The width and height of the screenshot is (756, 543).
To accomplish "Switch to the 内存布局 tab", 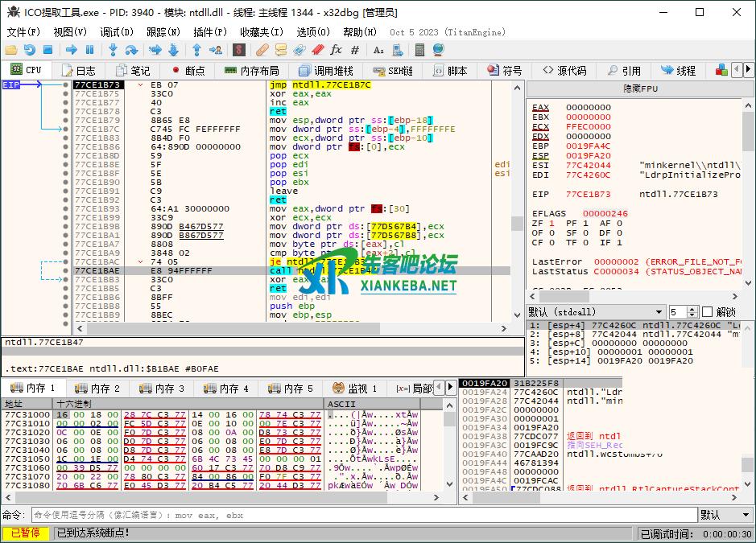I will tap(252, 70).
